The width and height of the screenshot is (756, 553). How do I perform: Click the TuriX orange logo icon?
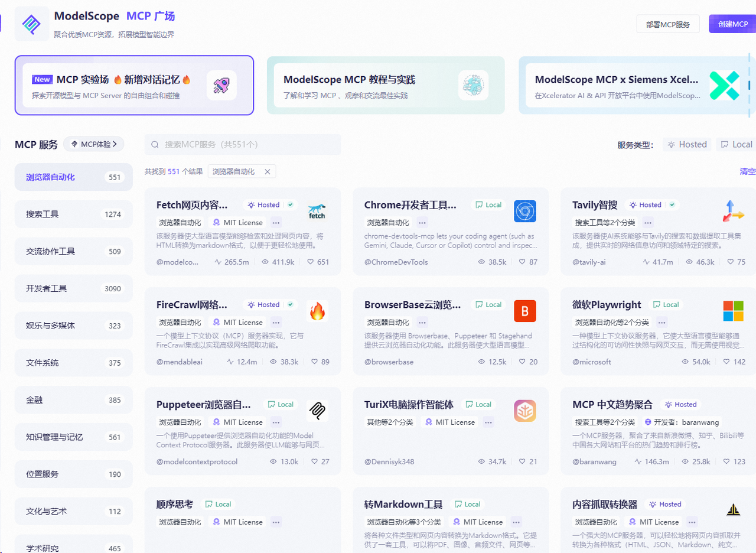coord(525,411)
